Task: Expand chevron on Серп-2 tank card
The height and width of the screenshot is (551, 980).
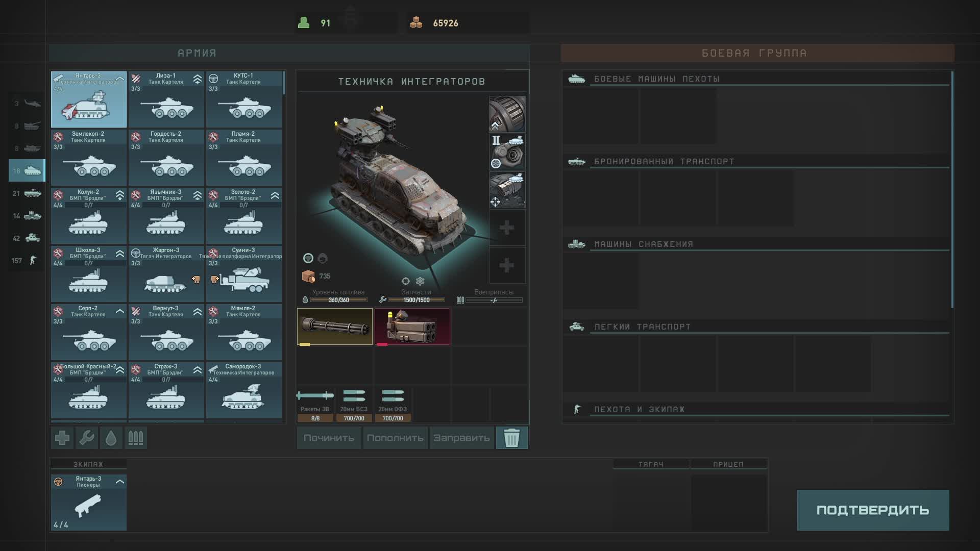Action: (120, 311)
